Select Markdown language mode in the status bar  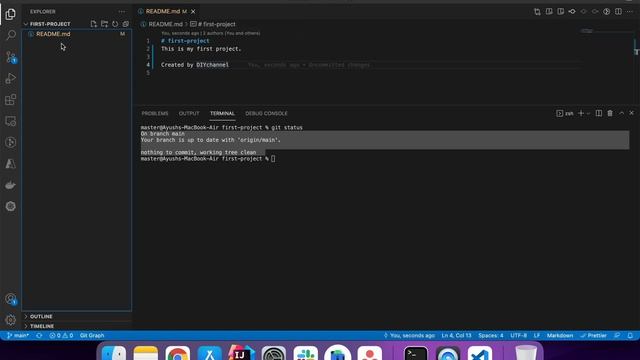click(x=560, y=336)
